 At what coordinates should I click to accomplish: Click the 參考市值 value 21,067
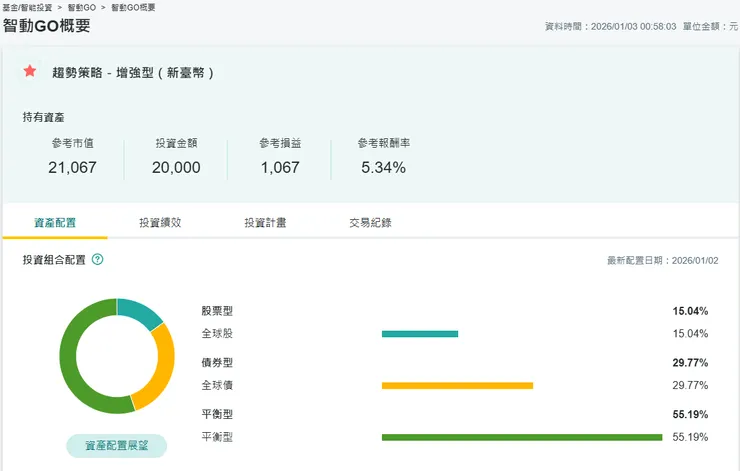pos(72,168)
